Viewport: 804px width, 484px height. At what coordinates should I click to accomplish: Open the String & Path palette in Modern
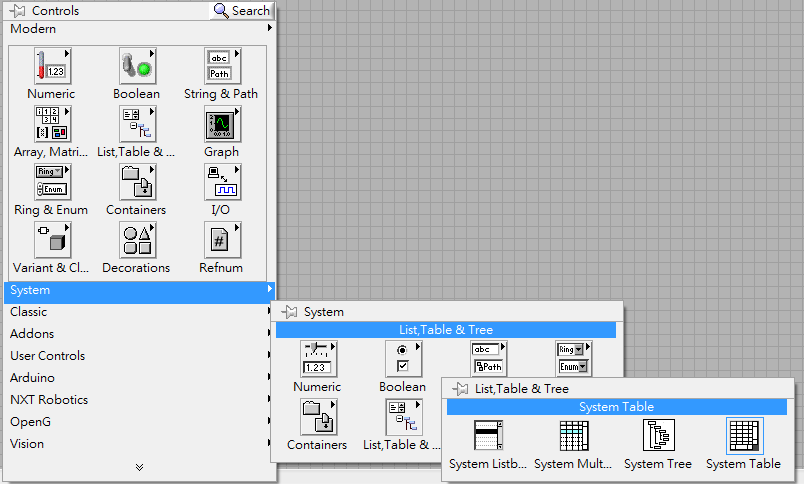click(x=223, y=66)
